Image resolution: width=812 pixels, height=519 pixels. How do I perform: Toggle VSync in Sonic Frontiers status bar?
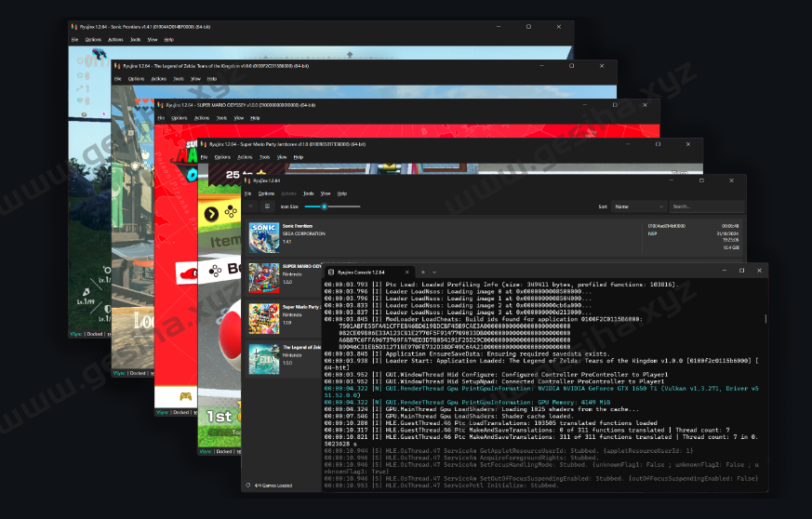pyautogui.click(x=75, y=332)
